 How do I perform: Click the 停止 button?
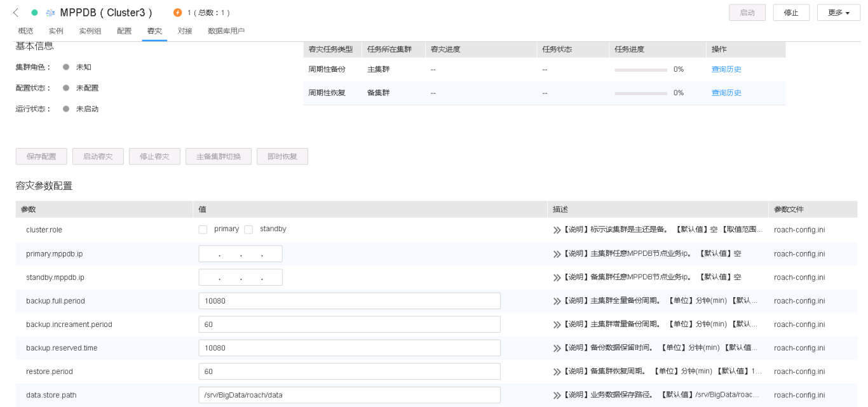791,13
